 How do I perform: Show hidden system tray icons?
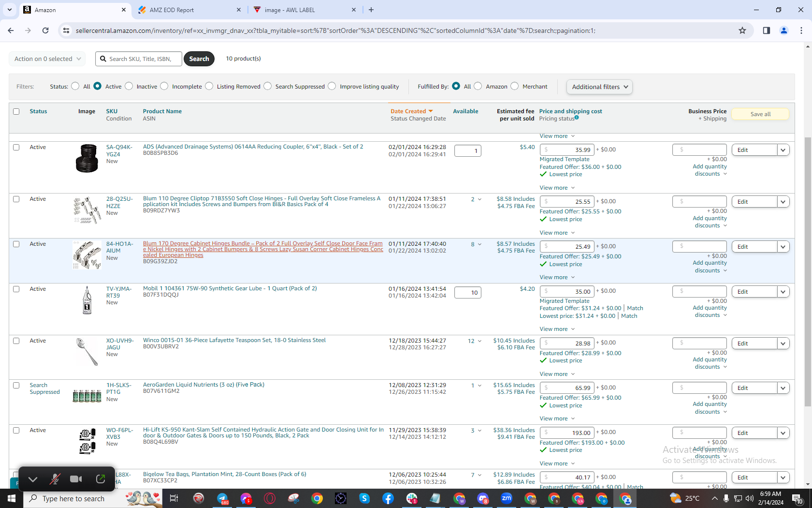pyautogui.click(x=714, y=498)
